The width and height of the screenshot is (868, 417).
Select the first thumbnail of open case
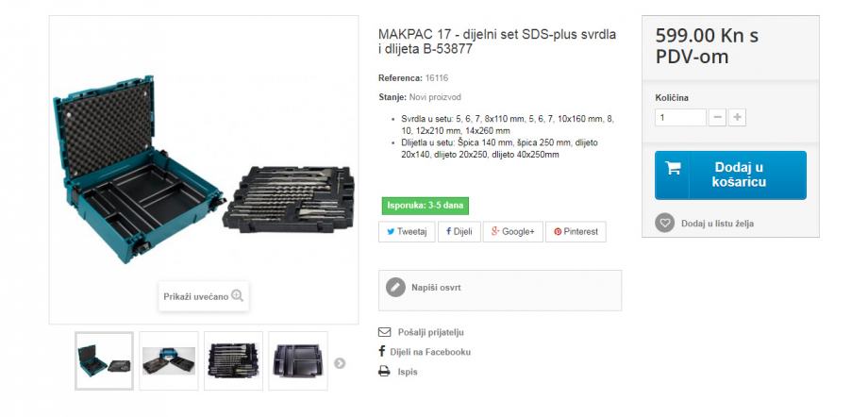click(104, 361)
